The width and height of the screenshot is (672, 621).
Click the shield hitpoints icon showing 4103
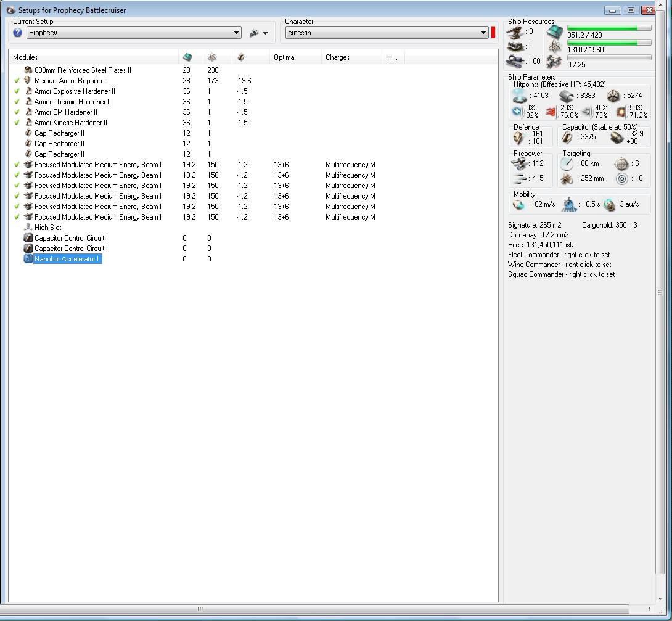point(520,96)
